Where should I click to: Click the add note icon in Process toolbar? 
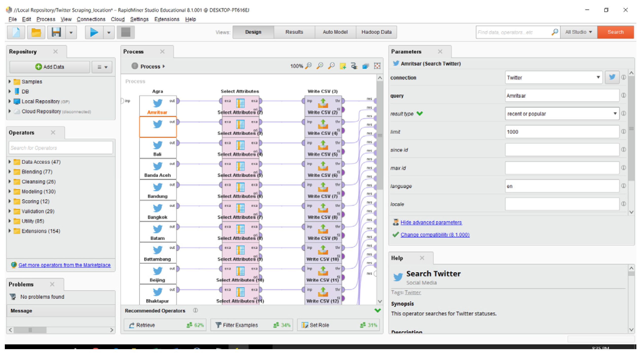click(343, 66)
